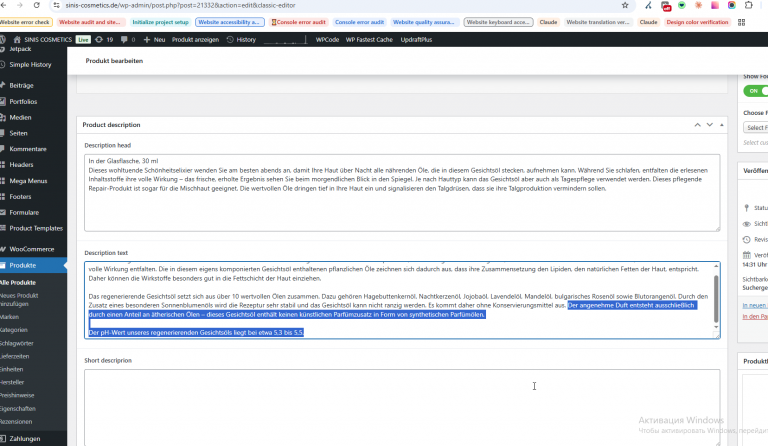Open the red Console error audit tab group
This screenshot has width=768, height=446.
299,22
